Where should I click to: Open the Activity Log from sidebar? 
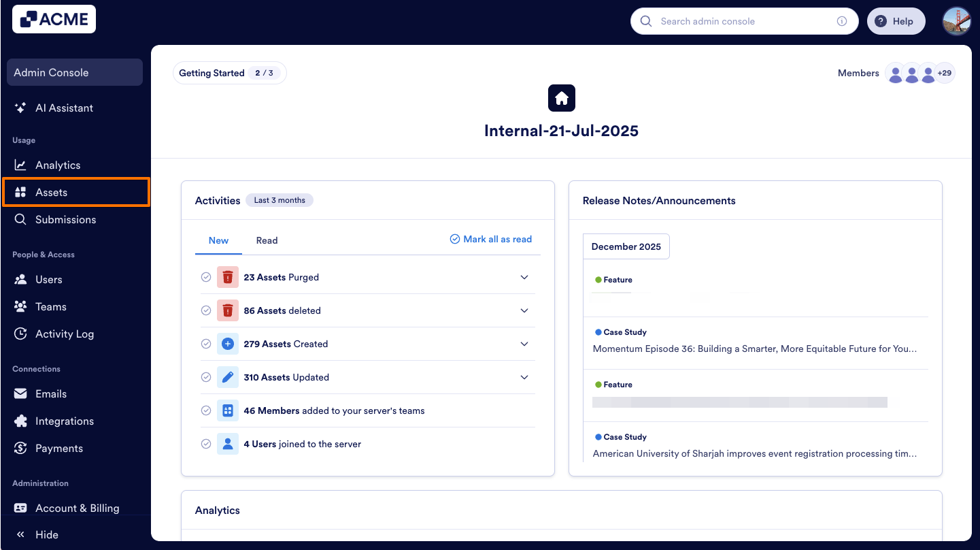(x=20, y=334)
